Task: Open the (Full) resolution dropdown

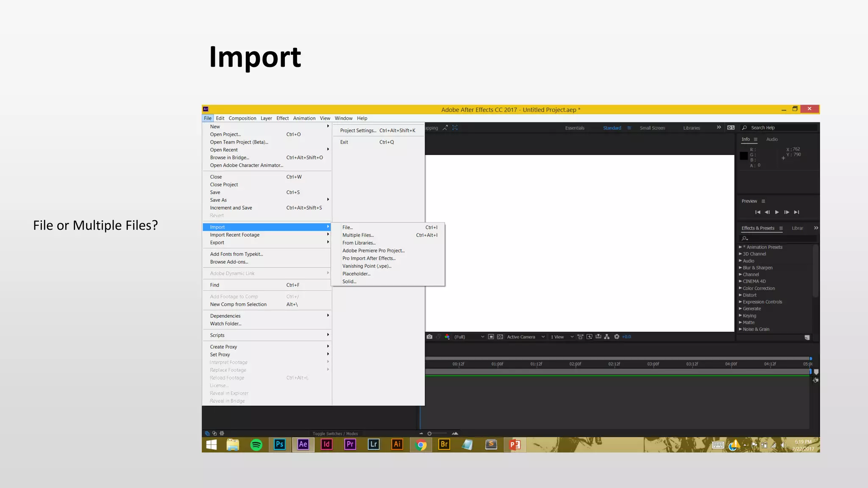Action: (x=469, y=337)
